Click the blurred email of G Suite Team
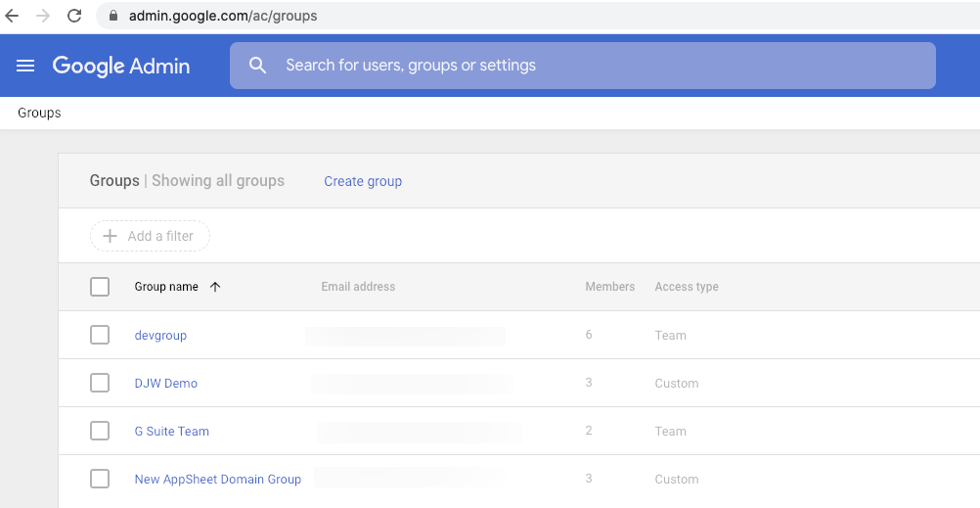Image resolution: width=980 pixels, height=508 pixels. [420, 432]
